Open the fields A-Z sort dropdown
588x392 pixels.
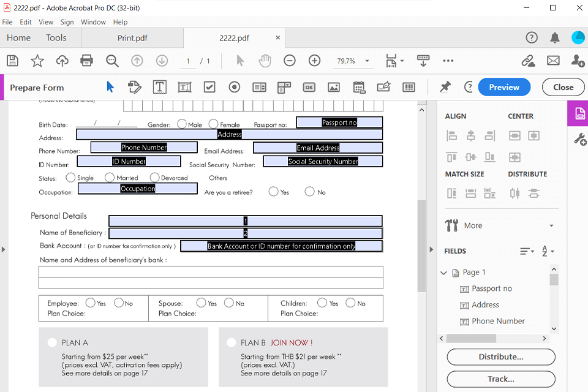(548, 251)
